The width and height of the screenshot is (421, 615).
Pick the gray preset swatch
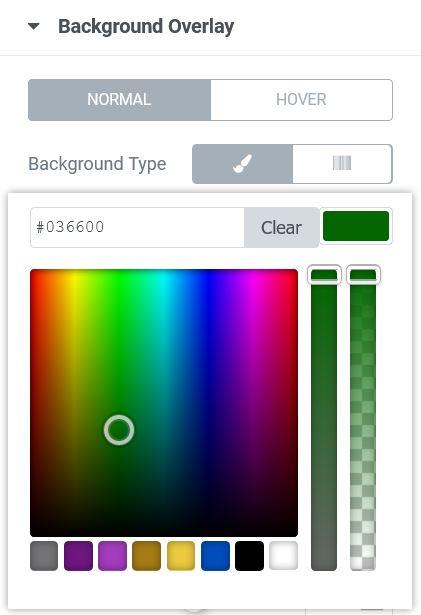tap(44, 556)
